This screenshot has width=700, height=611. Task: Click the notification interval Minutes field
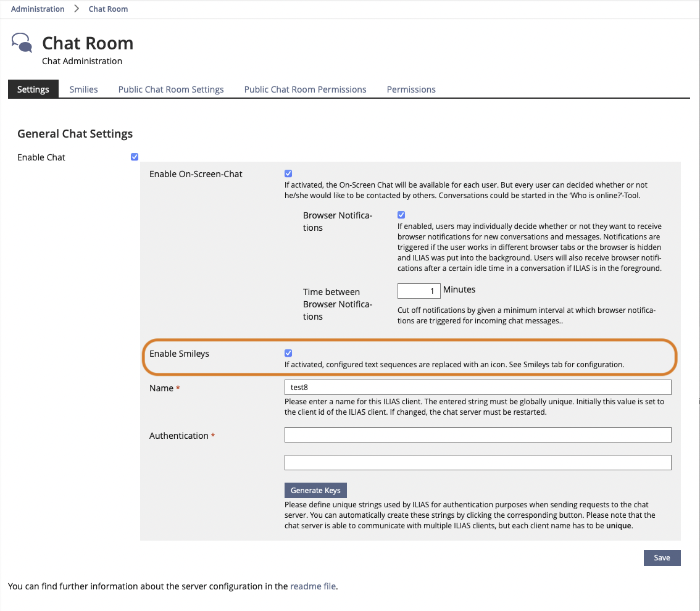pos(419,291)
